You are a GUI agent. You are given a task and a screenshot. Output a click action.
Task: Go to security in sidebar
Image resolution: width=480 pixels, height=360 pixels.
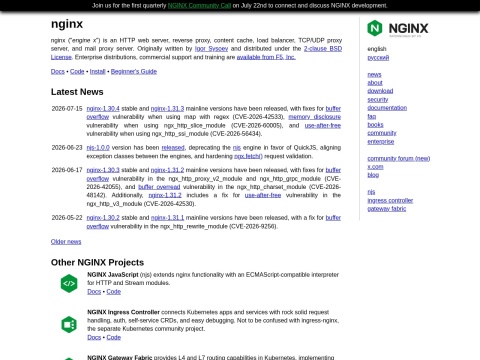[378, 99]
